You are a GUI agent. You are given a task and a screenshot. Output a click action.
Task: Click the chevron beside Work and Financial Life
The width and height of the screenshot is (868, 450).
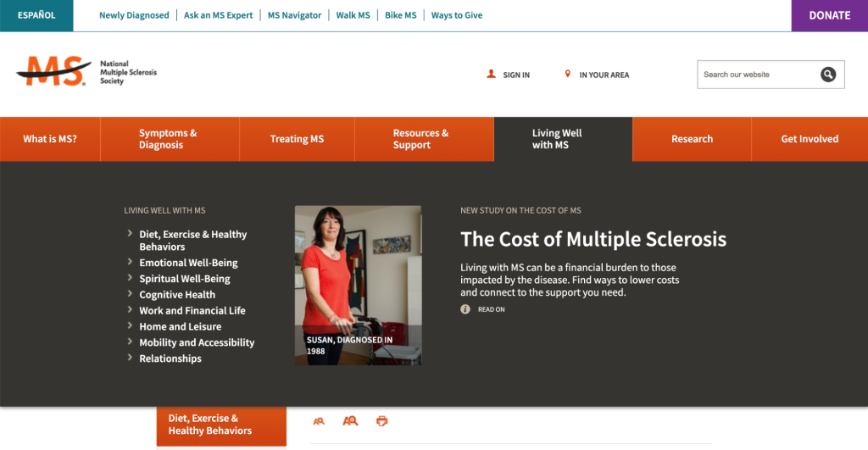click(x=130, y=310)
